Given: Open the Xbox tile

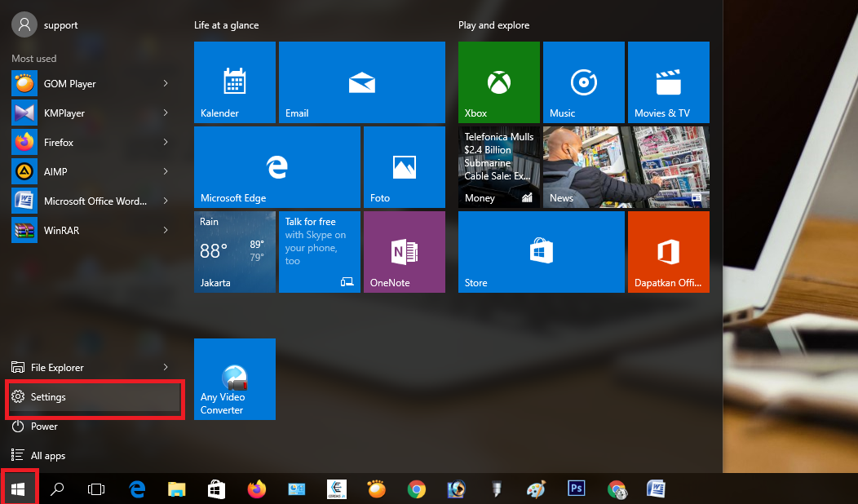Looking at the screenshot, I should pyautogui.click(x=498, y=82).
